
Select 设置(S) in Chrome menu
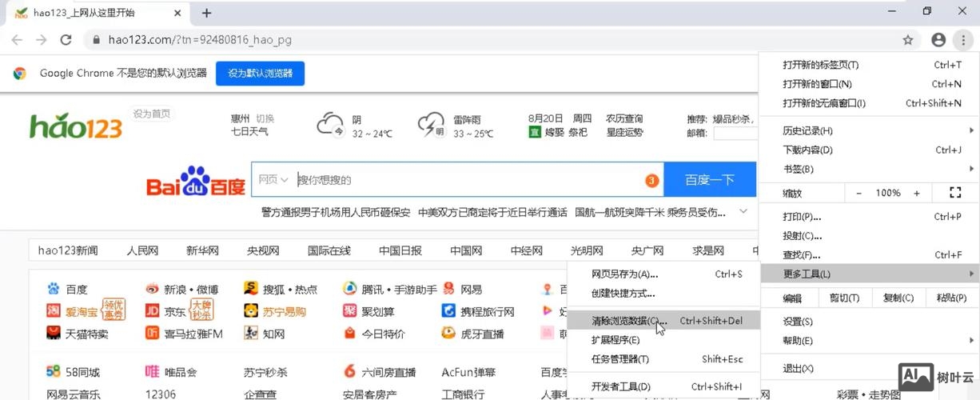869,322
